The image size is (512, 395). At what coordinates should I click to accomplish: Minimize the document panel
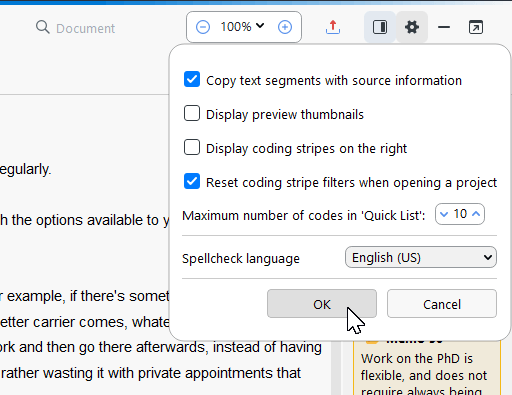[444, 27]
